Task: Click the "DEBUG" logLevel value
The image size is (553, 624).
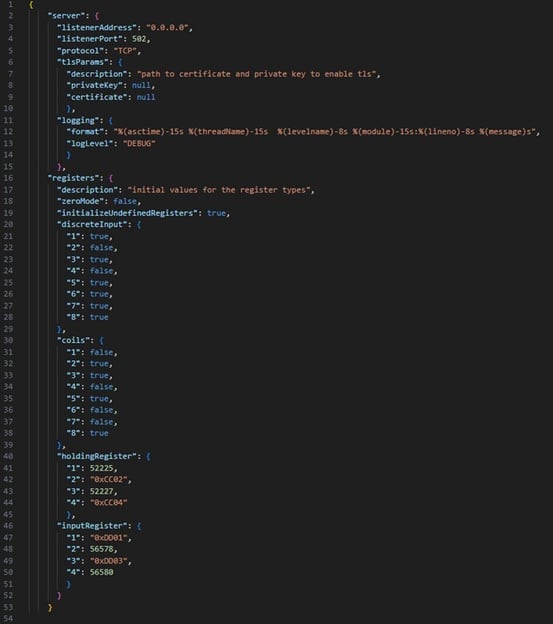Action: point(139,143)
